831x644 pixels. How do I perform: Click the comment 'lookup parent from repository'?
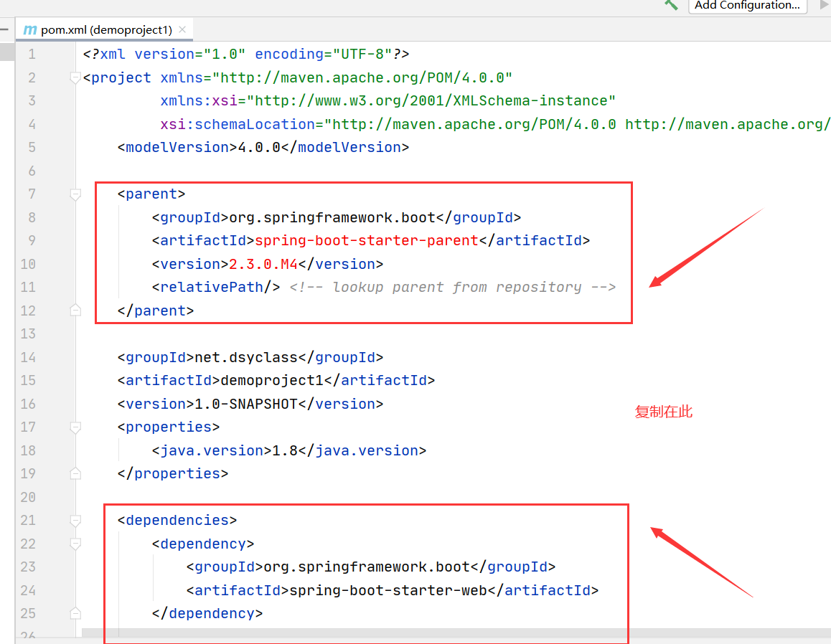click(457, 287)
